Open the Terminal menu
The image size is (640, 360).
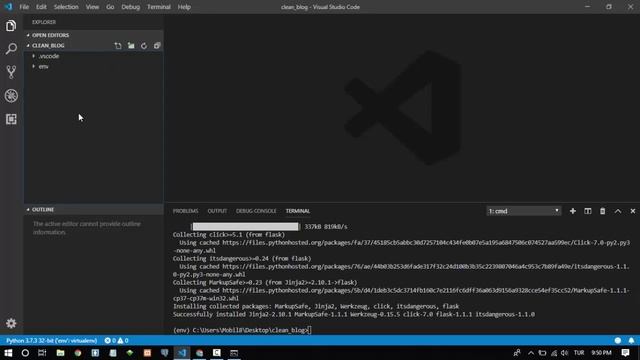159,7
